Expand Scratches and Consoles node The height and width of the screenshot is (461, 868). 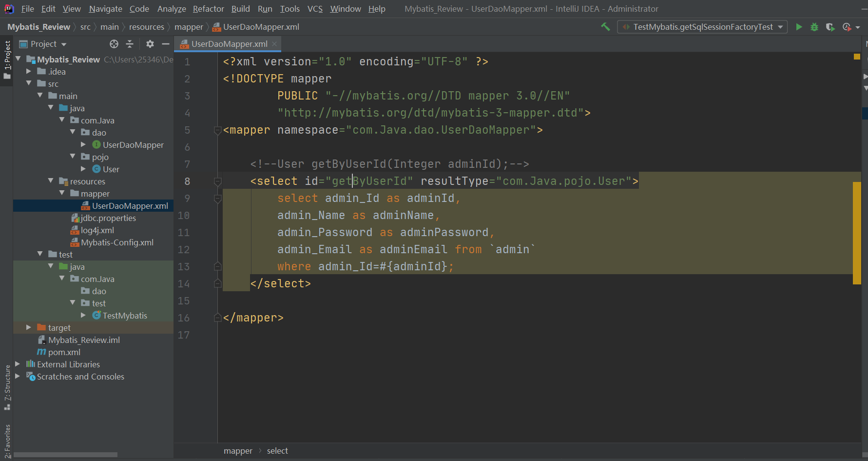(18, 376)
